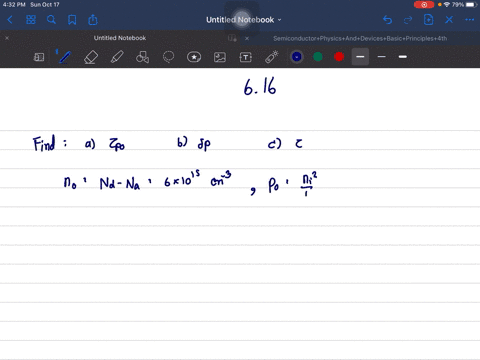This screenshot has width=480, height=360.
Task: Go back with the left arrow
Action: 10,20
